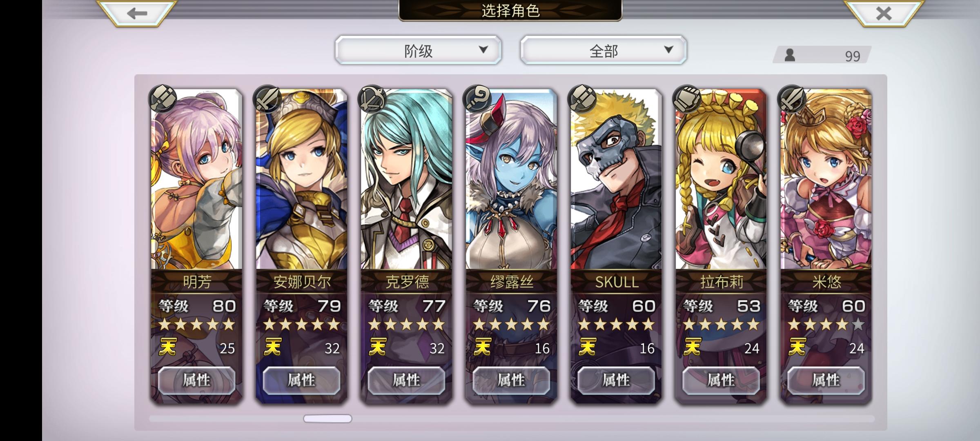The image size is (980, 441).
Task: Click the fist icon on 拉布莉's card
Action: 687,98
